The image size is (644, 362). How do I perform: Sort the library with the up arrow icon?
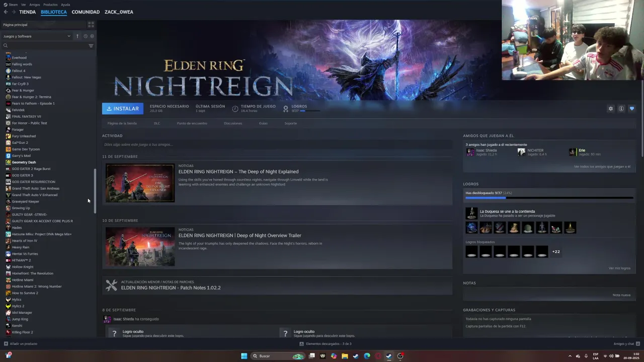pyautogui.click(x=77, y=36)
